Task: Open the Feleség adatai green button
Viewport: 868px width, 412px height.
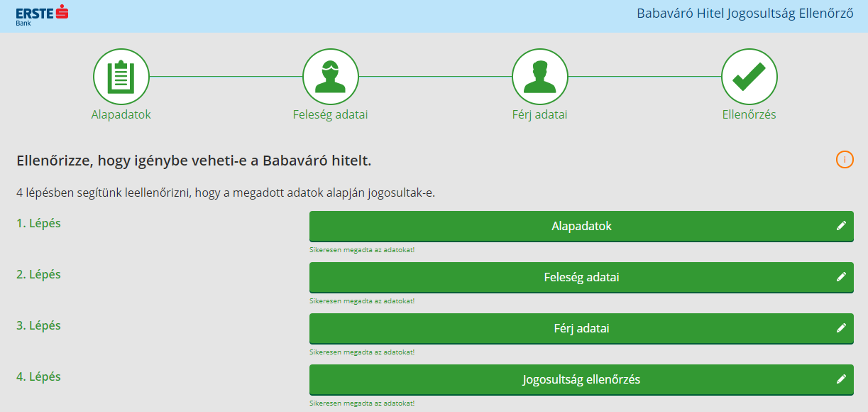Action: (x=581, y=278)
